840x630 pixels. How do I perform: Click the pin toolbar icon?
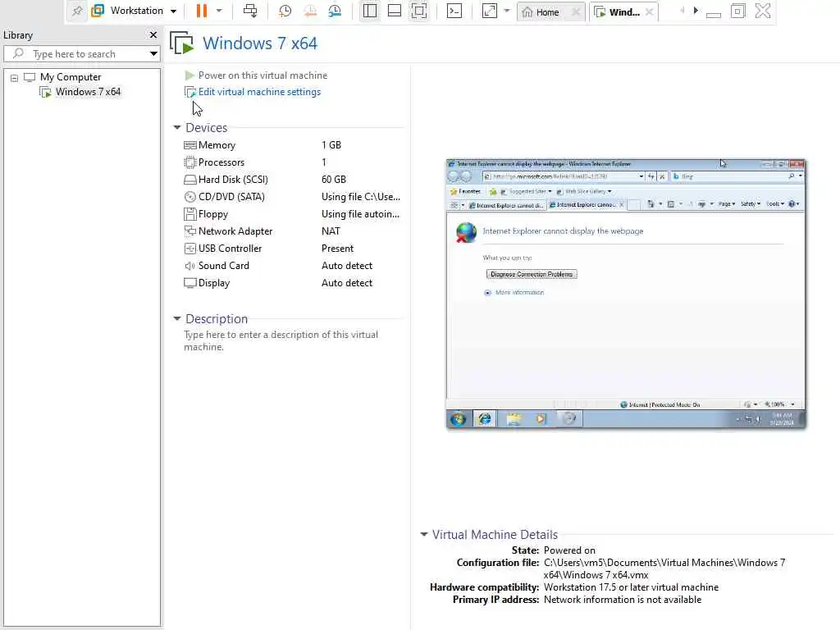(x=77, y=11)
